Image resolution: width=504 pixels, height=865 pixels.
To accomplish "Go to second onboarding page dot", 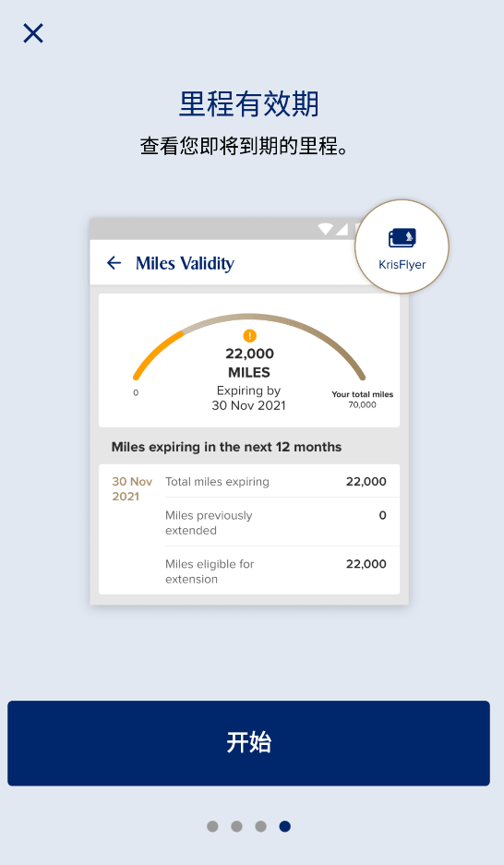I will coord(236,826).
